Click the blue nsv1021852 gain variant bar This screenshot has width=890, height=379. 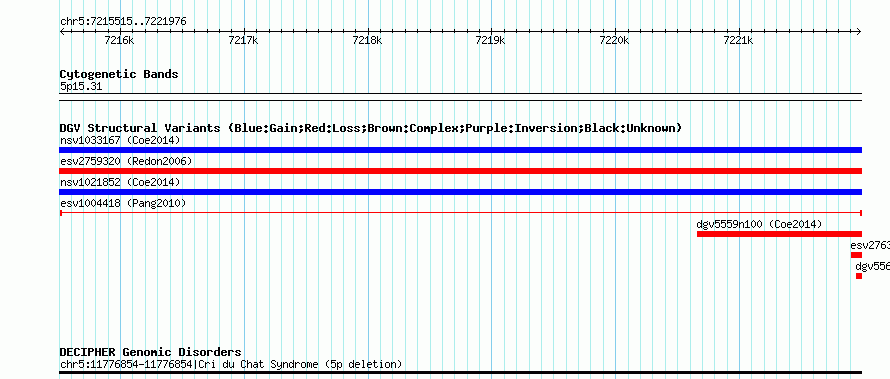click(x=460, y=192)
